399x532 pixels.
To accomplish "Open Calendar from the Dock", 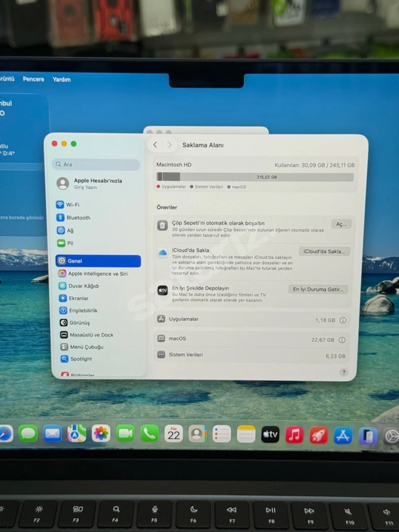I will coord(174,433).
